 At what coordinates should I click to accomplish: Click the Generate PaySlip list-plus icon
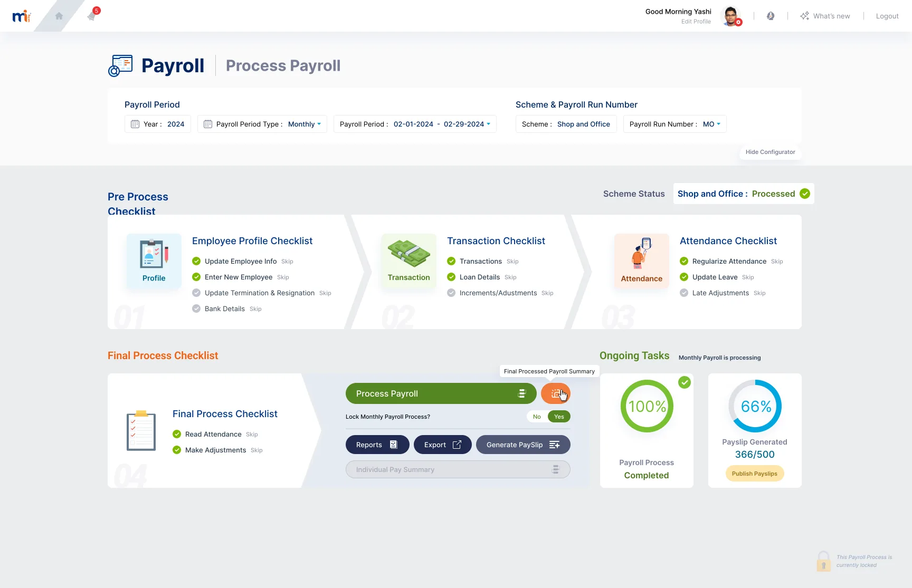[x=554, y=445]
